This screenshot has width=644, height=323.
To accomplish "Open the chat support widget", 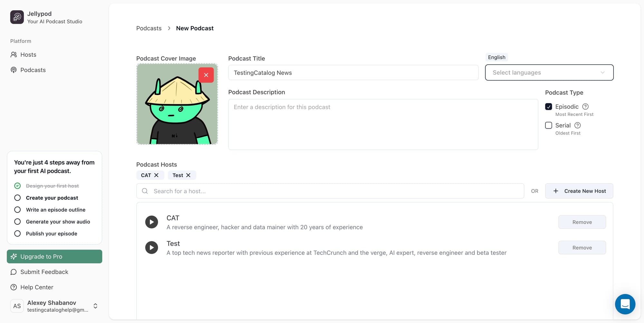I will (x=625, y=304).
